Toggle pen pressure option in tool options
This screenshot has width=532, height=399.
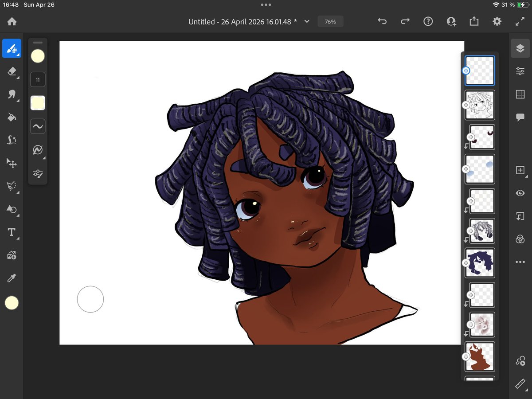point(38,150)
